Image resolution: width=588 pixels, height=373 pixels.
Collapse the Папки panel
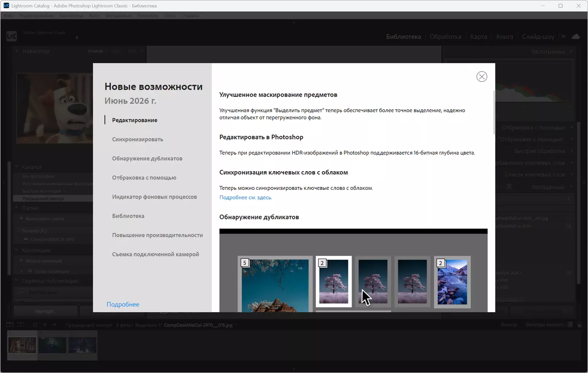[16, 208]
